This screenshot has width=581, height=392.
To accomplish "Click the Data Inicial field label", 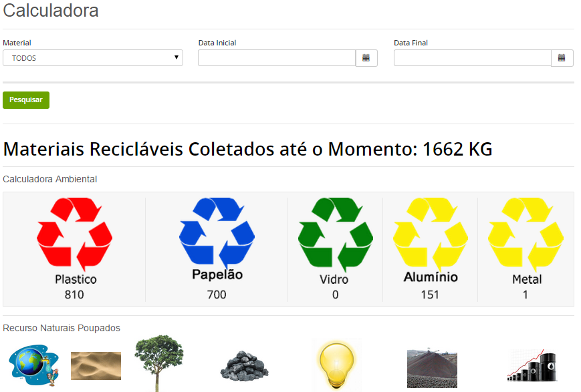I will pos(217,43).
